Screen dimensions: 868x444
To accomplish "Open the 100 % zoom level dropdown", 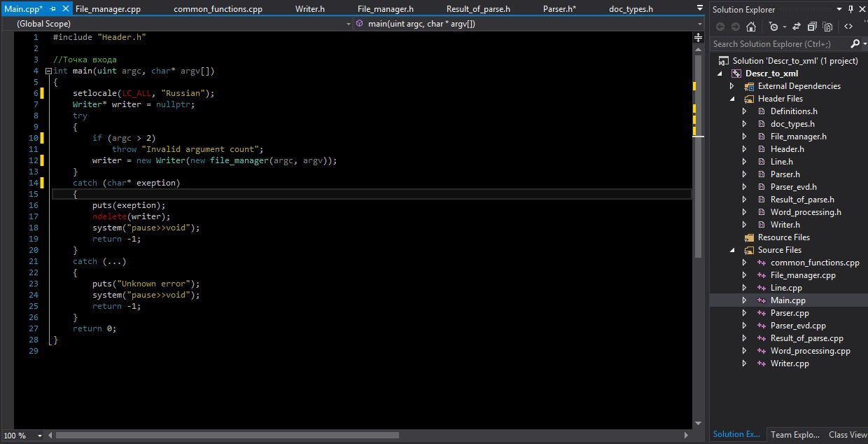I will click(x=39, y=436).
